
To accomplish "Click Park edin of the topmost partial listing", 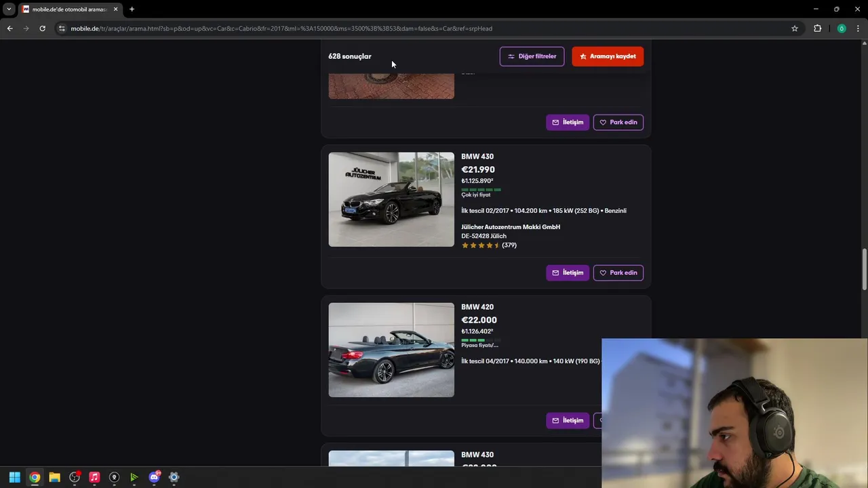I will pyautogui.click(x=618, y=122).
